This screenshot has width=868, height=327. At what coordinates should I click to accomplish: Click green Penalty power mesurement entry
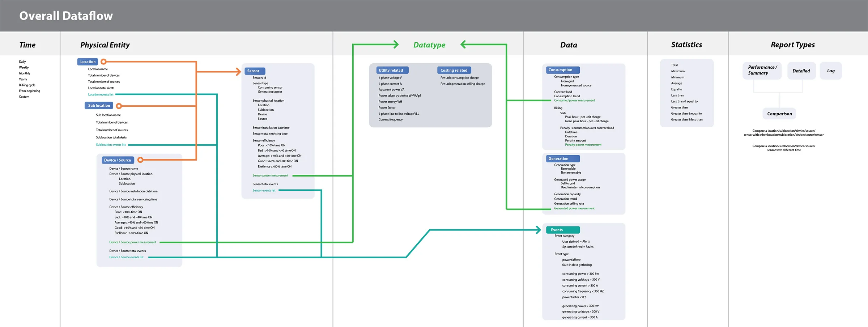[x=583, y=145]
